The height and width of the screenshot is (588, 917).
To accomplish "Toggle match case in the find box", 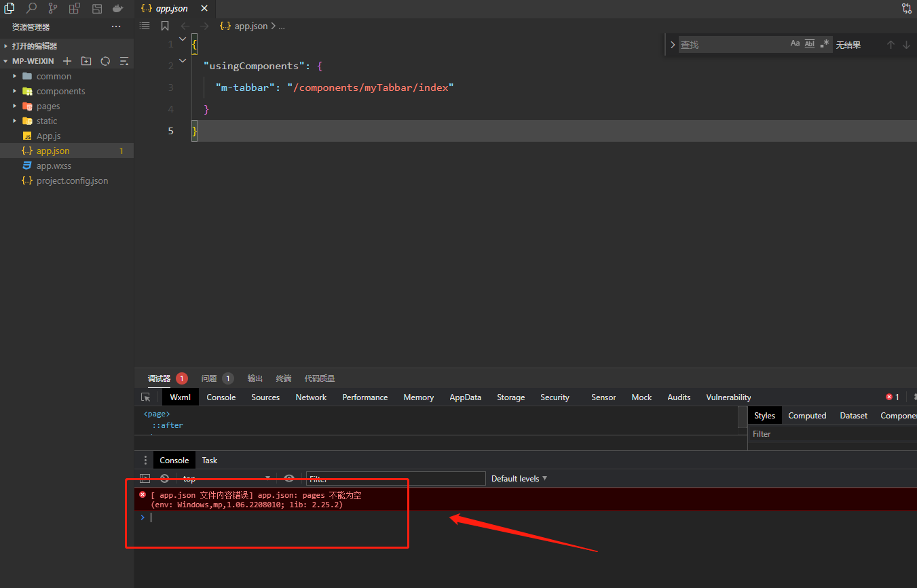I will click(x=796, y=44).
